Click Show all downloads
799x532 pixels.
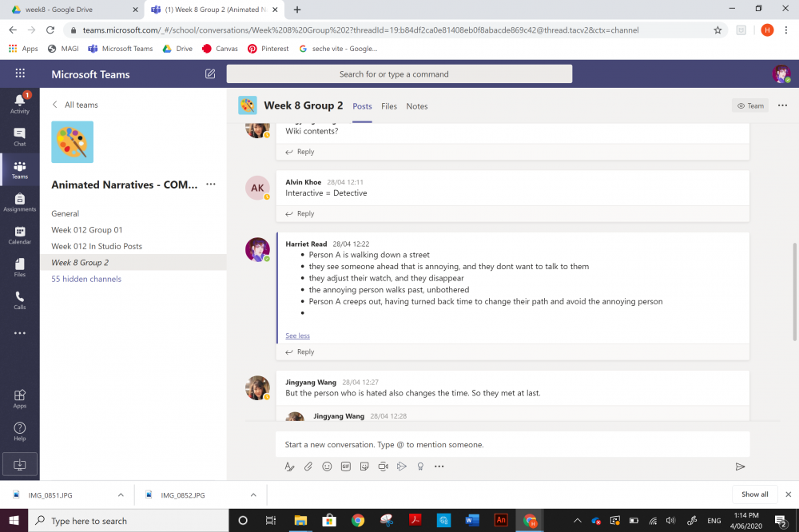tap(755, 494)
